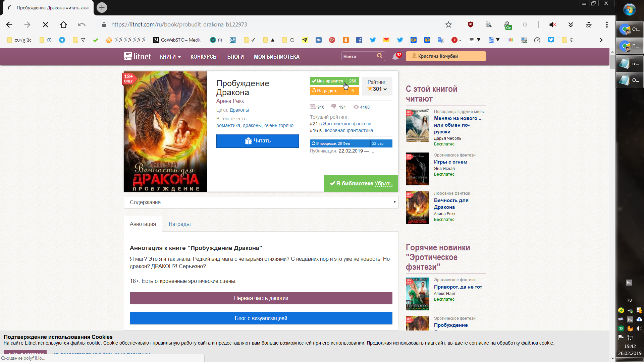Image resolution: width=644 pixels, height=362 pixels.
Task: Click the search magnifier icon on litnet
Action: pos(380,56)
